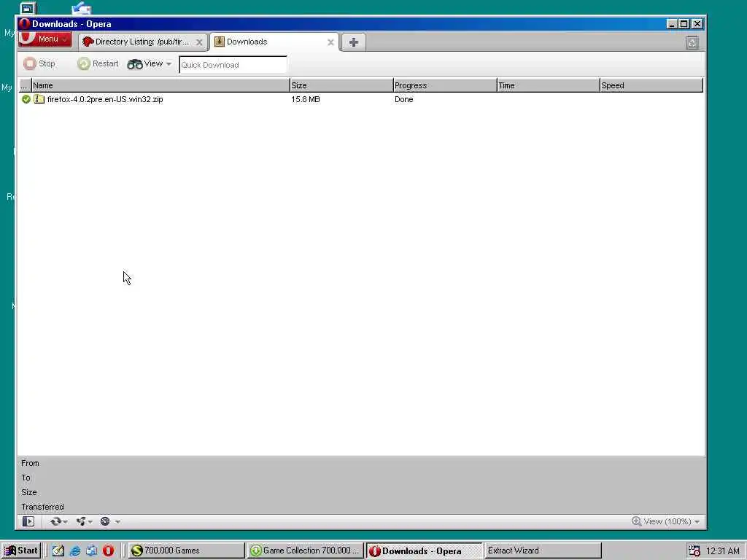Toggle the panel sidebar button
Image resolution: width=747 pixels, height=560 pixels.
pos(28,521)
